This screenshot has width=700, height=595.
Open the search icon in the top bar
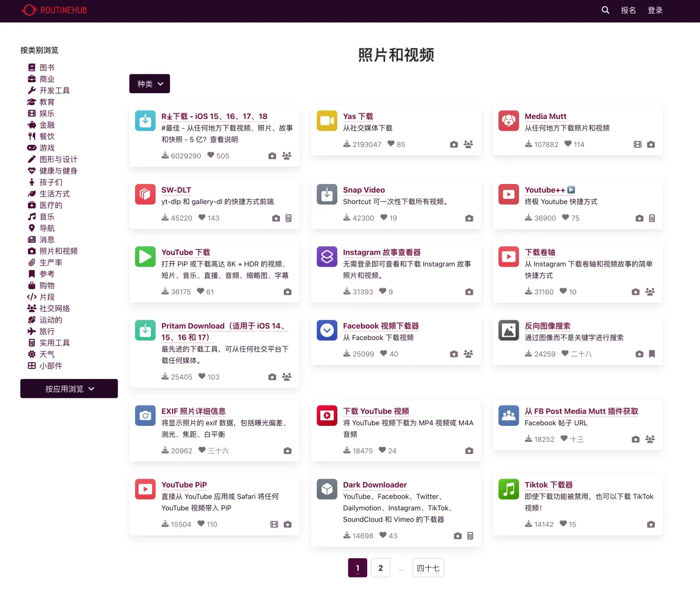[x=605, y=10]
